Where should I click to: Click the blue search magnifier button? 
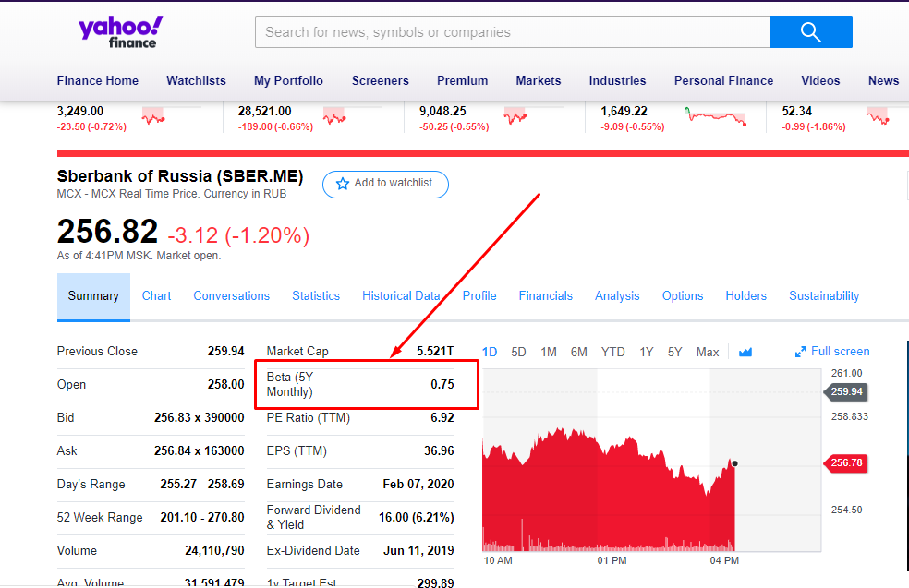[810, 32]
